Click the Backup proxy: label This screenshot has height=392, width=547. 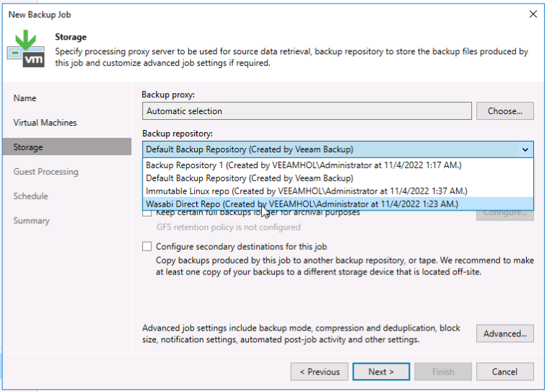pos(168,95)
